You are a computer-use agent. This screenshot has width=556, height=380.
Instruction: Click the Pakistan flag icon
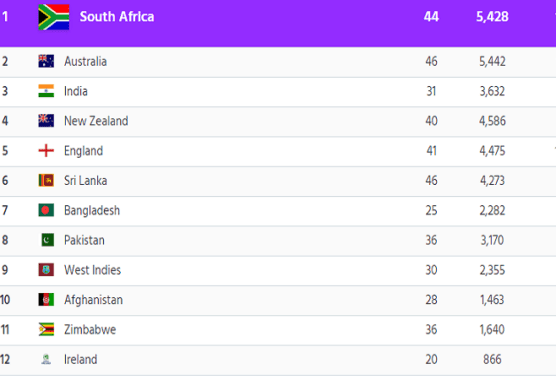point(46,240)
